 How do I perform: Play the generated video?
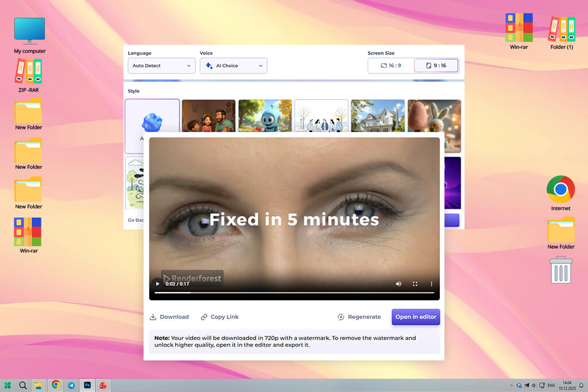pos(157,284)
